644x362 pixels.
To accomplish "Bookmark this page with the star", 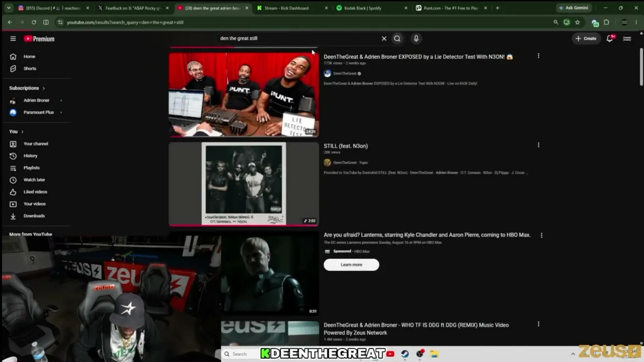I will pyautogui.click(x=577, y=22).
